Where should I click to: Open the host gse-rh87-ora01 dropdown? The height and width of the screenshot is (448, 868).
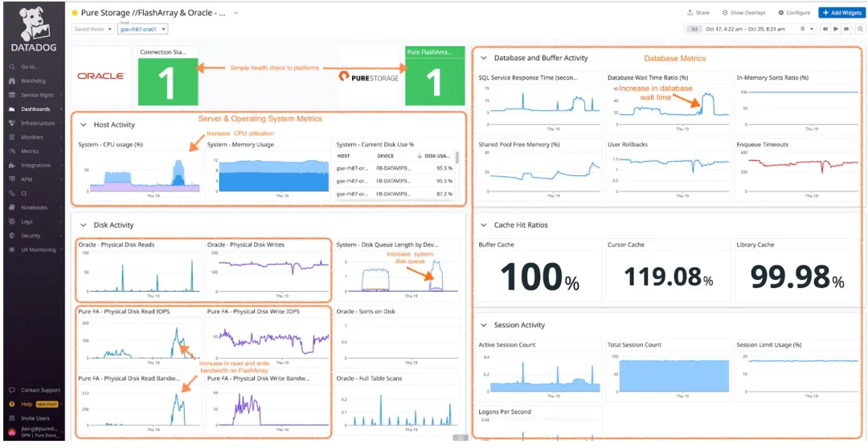(142, 29)
